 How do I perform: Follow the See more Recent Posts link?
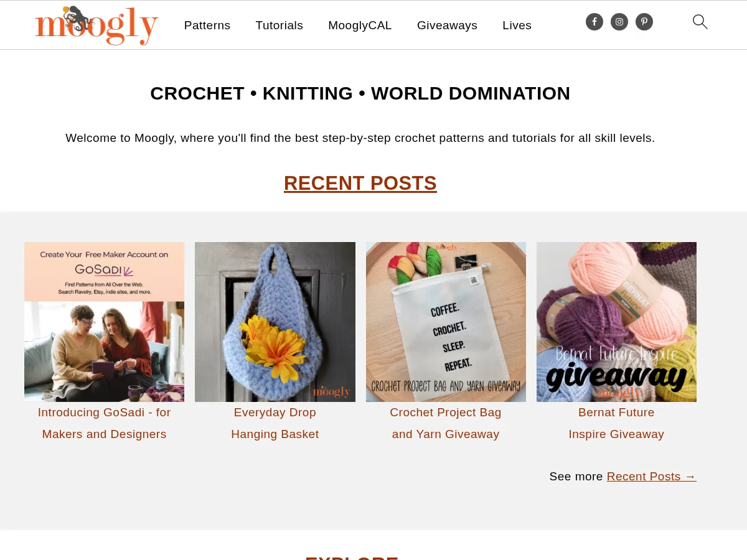click(651, 477)
